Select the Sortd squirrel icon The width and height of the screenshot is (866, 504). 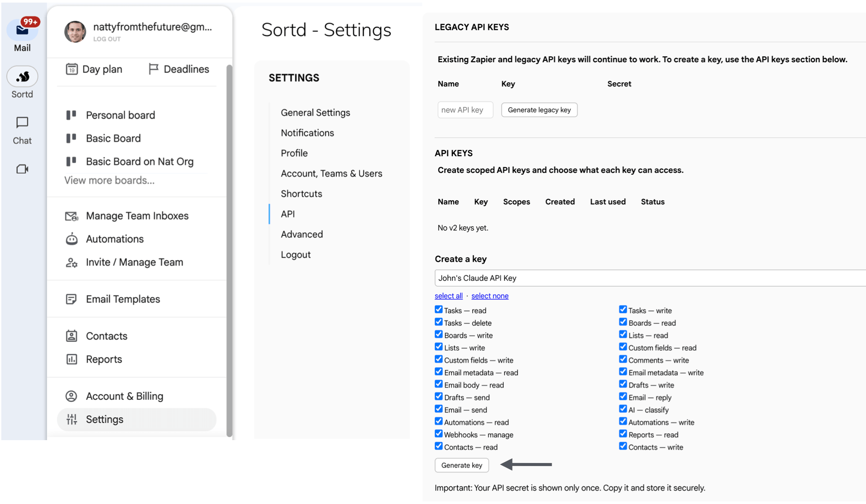[x=22, y=76]
